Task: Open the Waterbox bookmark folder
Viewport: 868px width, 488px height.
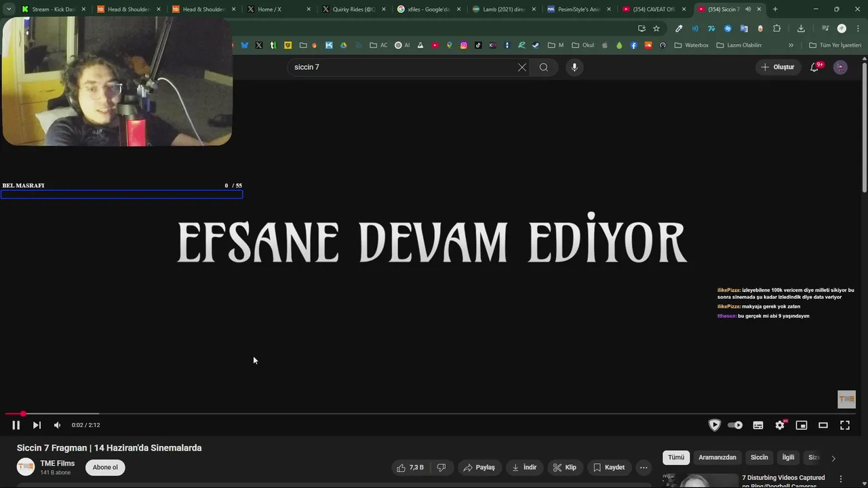Action: tap(691, 45)
